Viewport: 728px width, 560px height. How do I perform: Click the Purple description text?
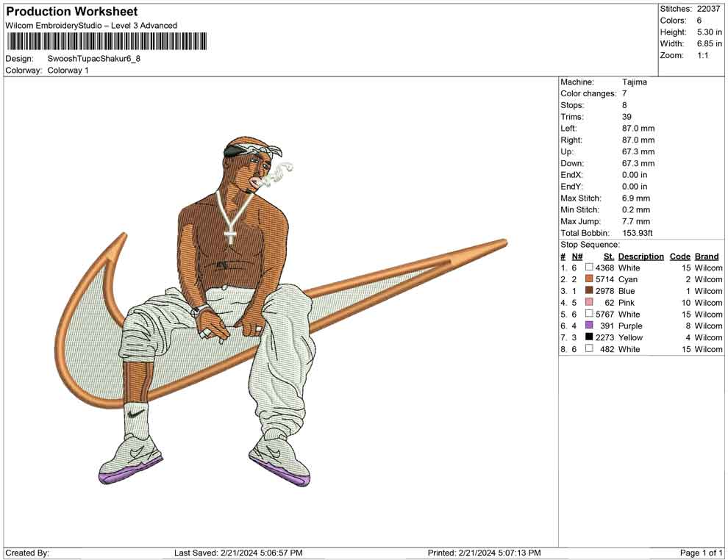click(630, 326)
